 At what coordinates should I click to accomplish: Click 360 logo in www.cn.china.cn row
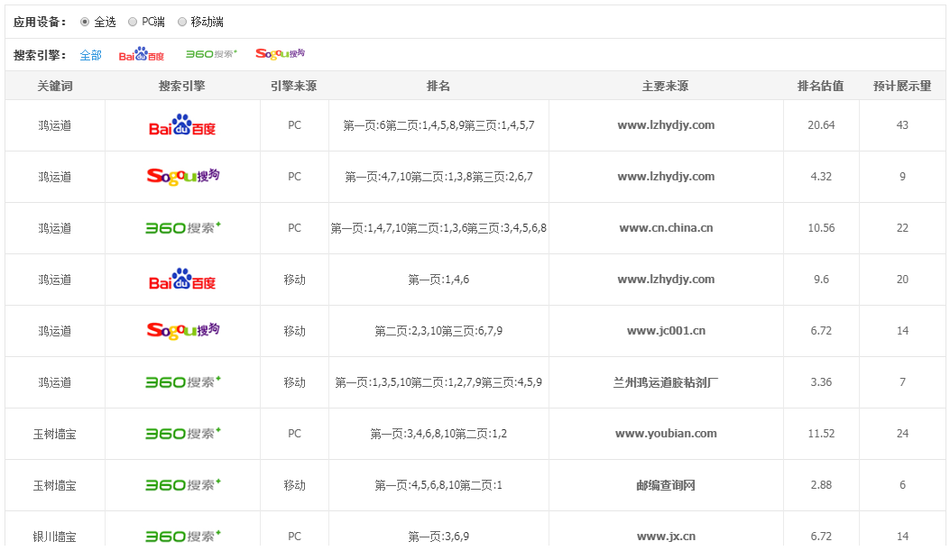point(182,228)
